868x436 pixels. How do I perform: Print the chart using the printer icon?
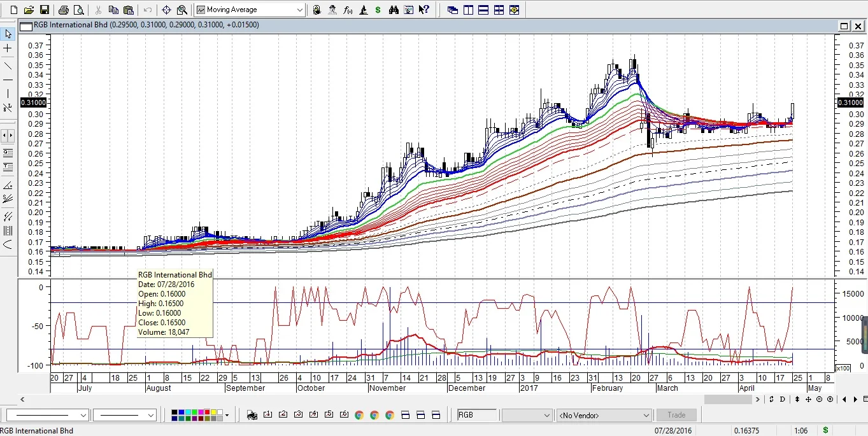[64, 10]
